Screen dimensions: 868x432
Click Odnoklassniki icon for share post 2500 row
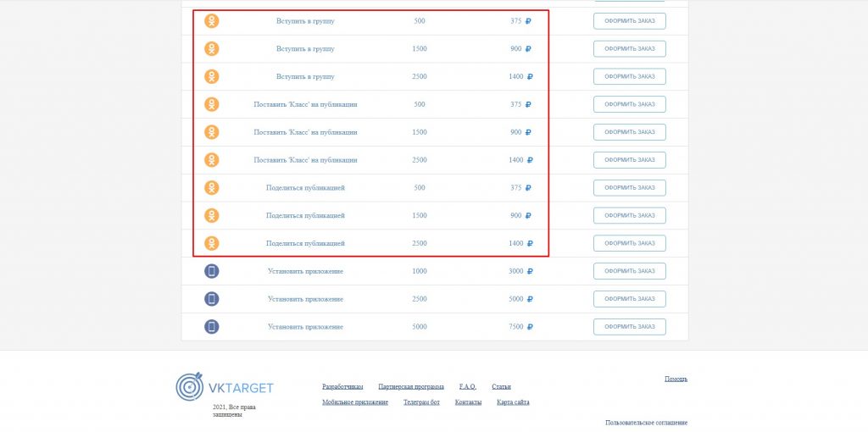[x=212, y=243]
